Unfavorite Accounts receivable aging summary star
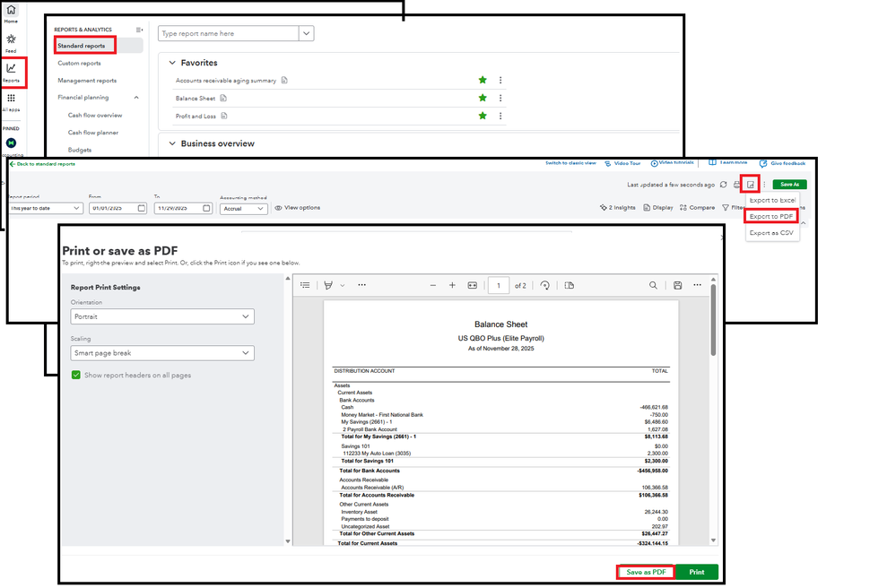The image size is (896, 588). click(483, 80)
